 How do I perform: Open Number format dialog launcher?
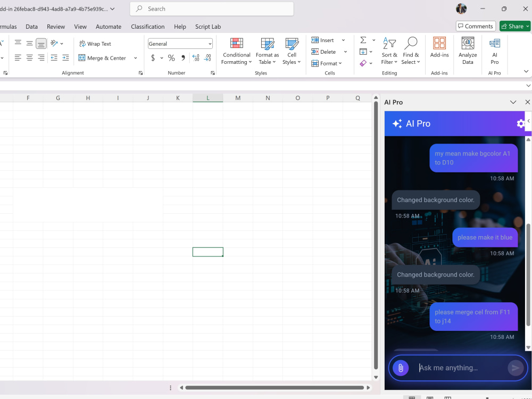(x=213, y=73)
